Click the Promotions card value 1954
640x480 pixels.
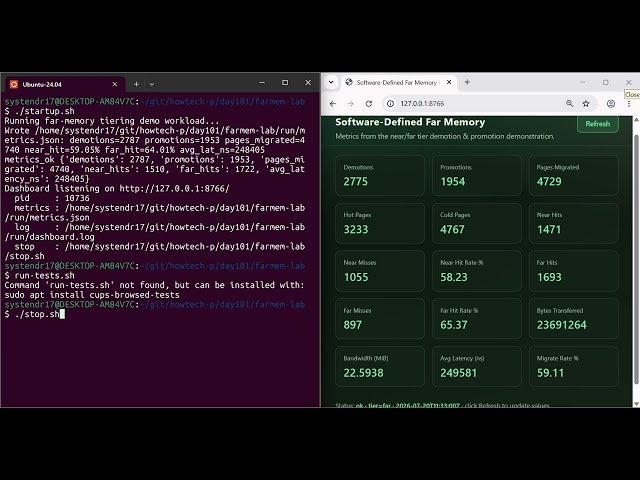click(453, 182)
